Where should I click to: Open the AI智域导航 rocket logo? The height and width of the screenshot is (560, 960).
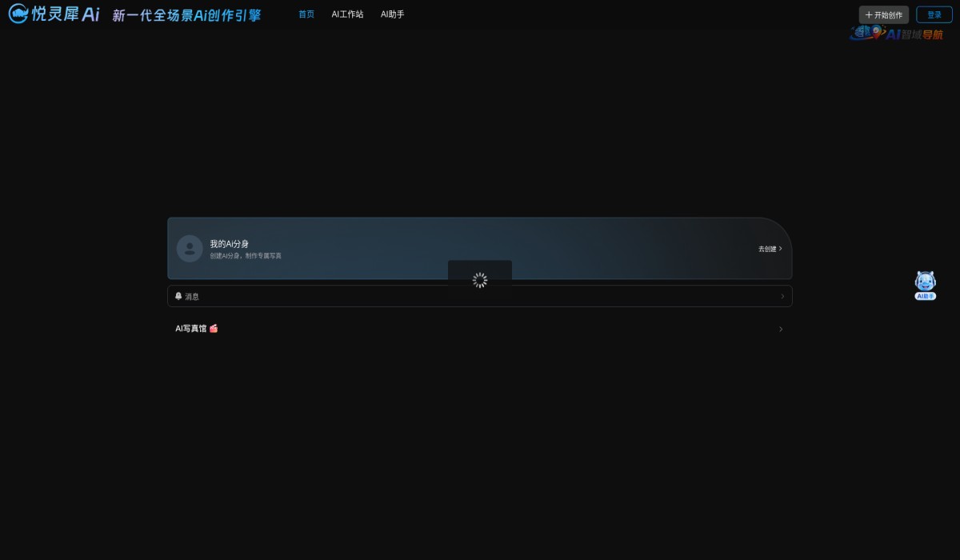[896, 34]
